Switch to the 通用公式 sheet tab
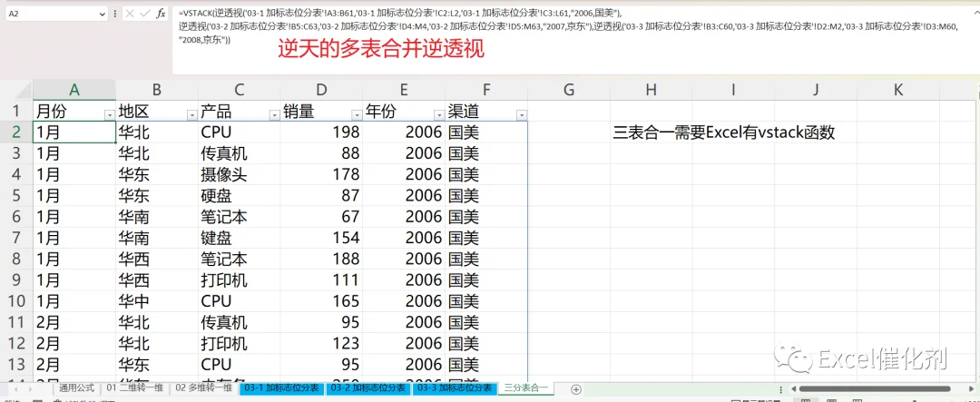The image size is (980, 402). (77, 388)
